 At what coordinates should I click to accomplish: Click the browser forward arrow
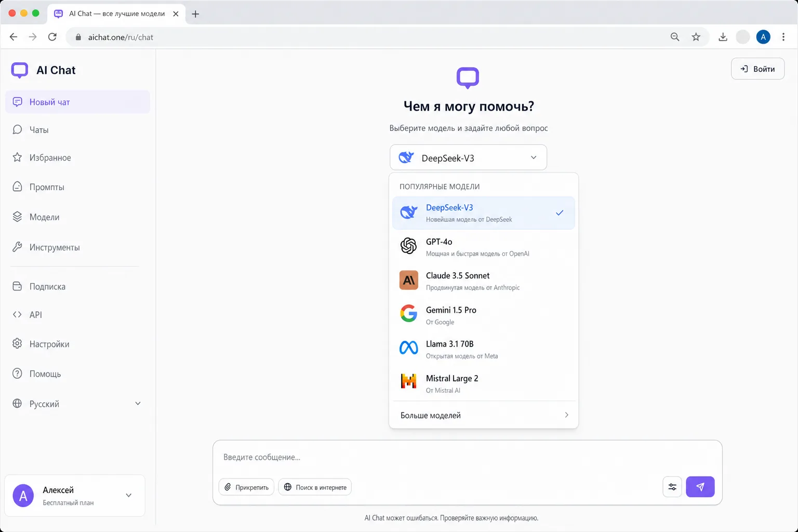[33, 37]
